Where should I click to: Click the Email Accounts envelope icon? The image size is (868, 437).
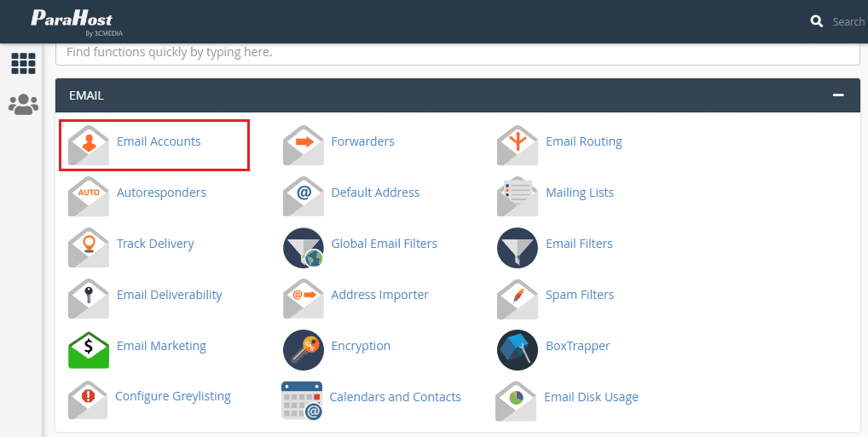pos(89,145)
